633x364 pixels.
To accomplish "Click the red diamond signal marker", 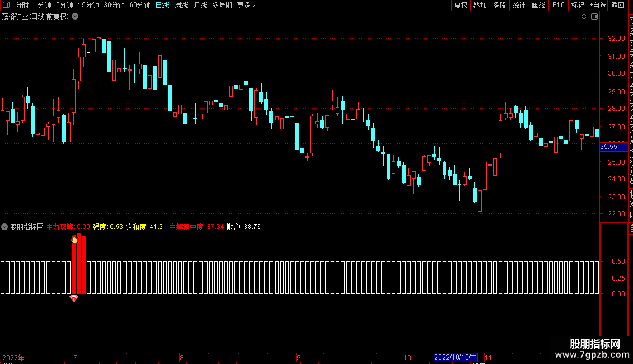I will [x=73, y=298].
